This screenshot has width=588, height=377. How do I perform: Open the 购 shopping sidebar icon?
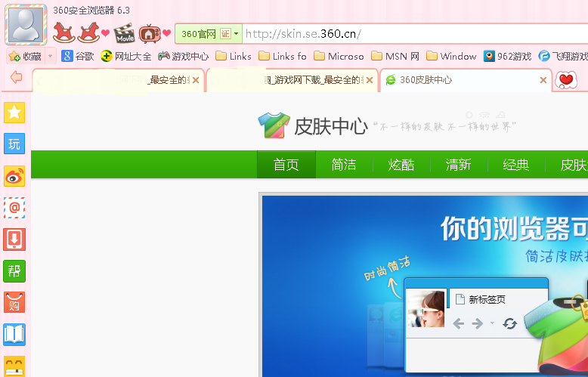pyautogui.click(x=14, y=302)
